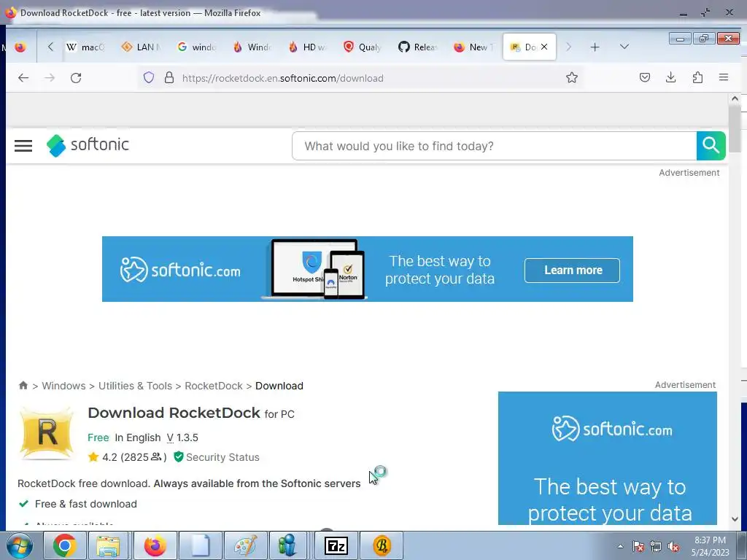747x560 pixels.
Task: Click the Firefox taskbar icon
Action: pos(155,545)
